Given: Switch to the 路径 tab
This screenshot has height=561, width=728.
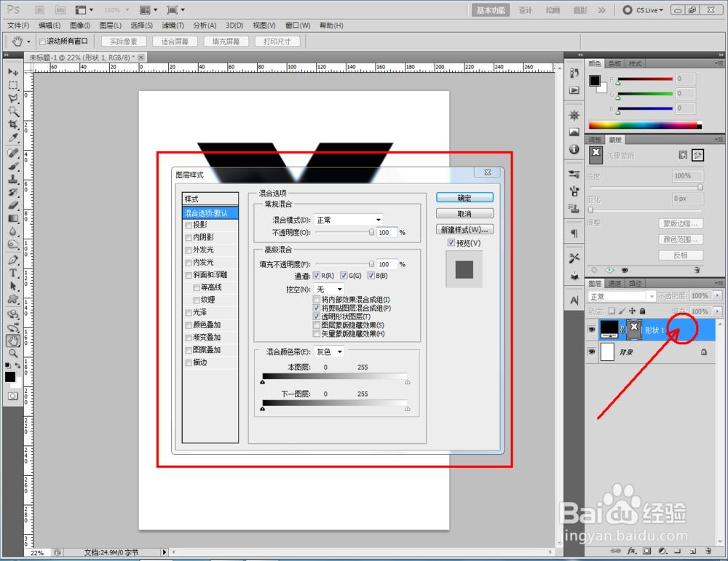Looking at the screenshot, I should point(635,284).
